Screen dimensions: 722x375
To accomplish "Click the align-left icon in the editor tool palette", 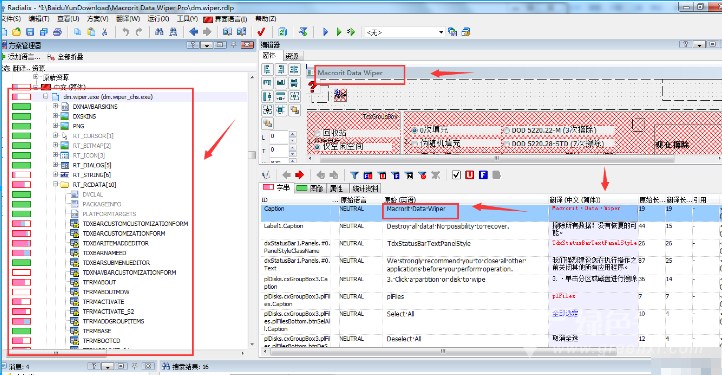I will pos(267,70).
